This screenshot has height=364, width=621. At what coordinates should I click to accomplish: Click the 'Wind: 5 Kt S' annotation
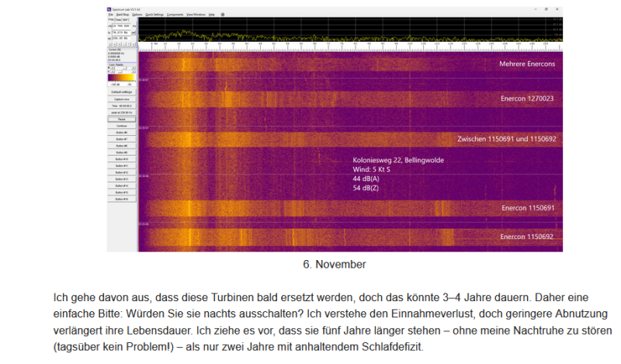(371, 169)
